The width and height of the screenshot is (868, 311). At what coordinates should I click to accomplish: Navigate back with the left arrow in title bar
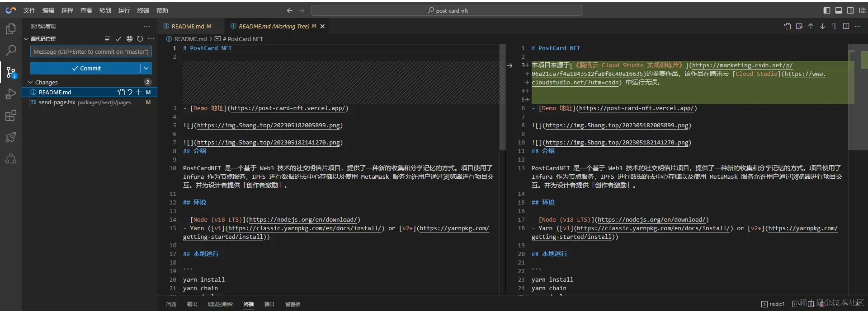pyautogui.click(x=290, y=10)
